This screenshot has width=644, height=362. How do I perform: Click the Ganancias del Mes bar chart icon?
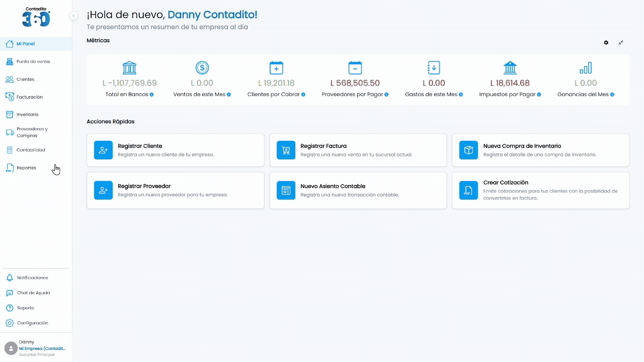pos(586,68)
